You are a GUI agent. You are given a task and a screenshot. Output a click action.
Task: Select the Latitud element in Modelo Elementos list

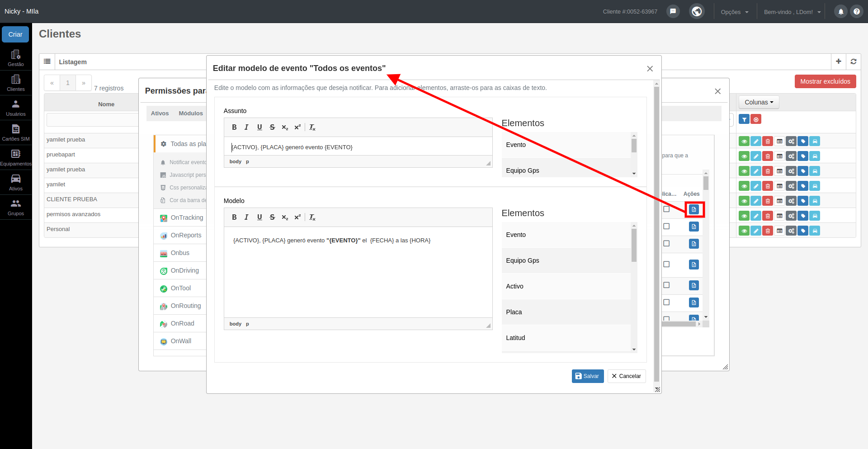pyautogui.click(x=566, y=338)
